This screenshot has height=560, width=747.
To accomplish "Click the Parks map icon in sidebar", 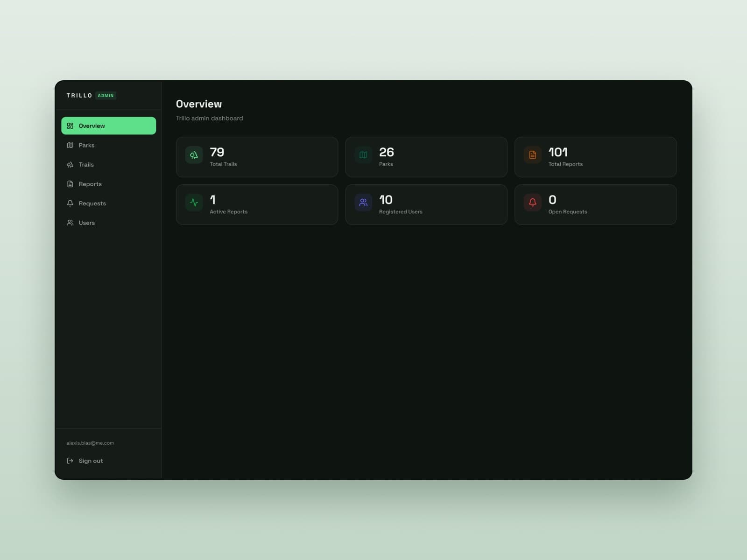I will point(70,145).
